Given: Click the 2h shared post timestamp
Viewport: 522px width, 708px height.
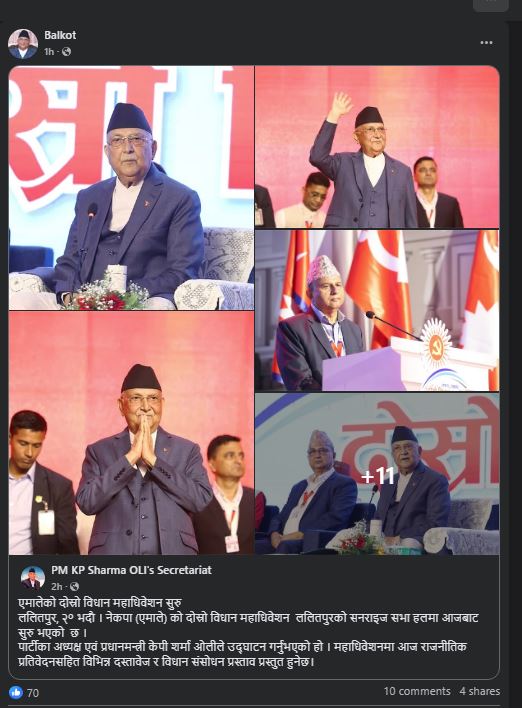Looking at the screenshot, I should click(x=56, y=587).
